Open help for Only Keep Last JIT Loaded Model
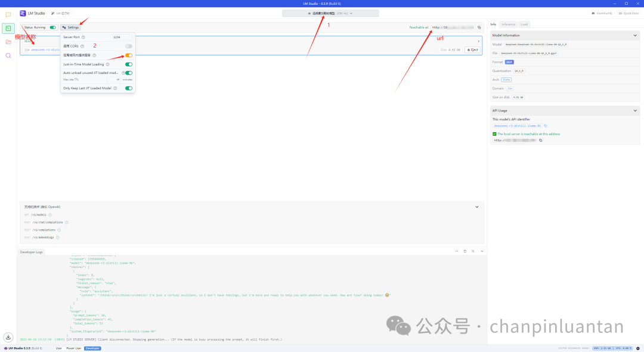The image size is (644, 352). [115, 88]
